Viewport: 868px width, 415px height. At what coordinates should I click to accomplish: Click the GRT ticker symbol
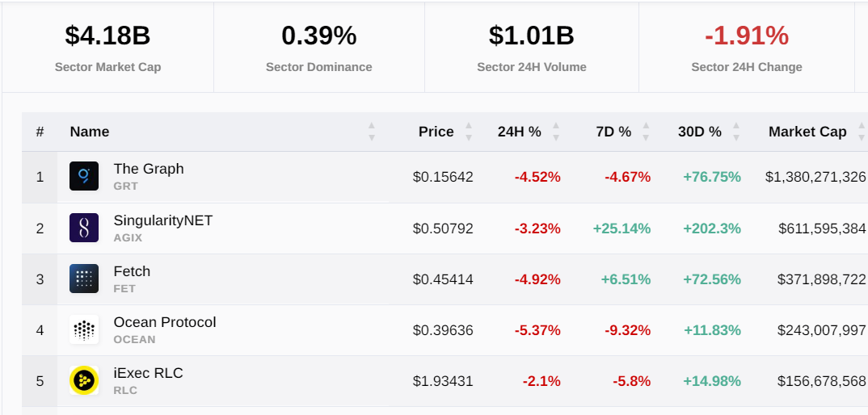125,186
